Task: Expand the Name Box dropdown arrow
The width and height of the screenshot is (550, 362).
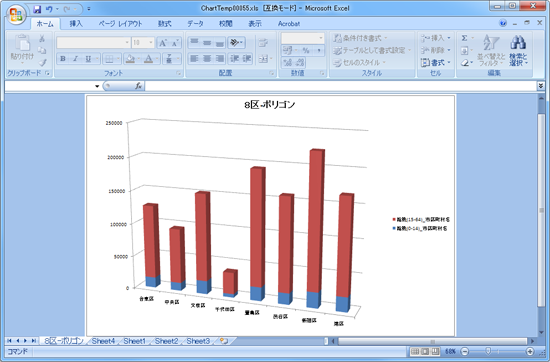Action: pyautogui.click(x=97, y=86)
